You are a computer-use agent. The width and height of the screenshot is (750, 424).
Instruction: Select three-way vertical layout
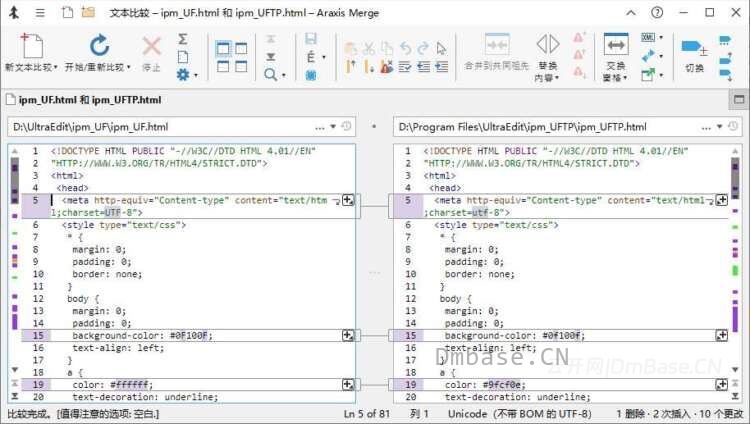241,48
